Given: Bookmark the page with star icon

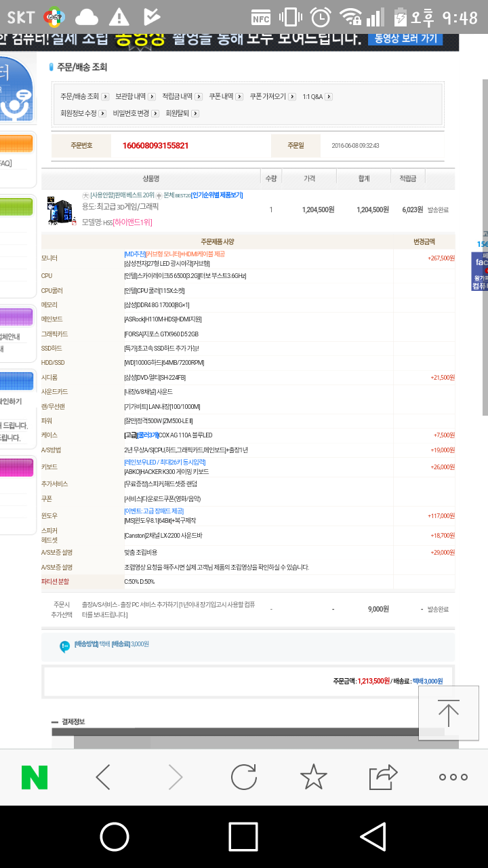Looking at the screenshot, I should (x=313, y=777).
